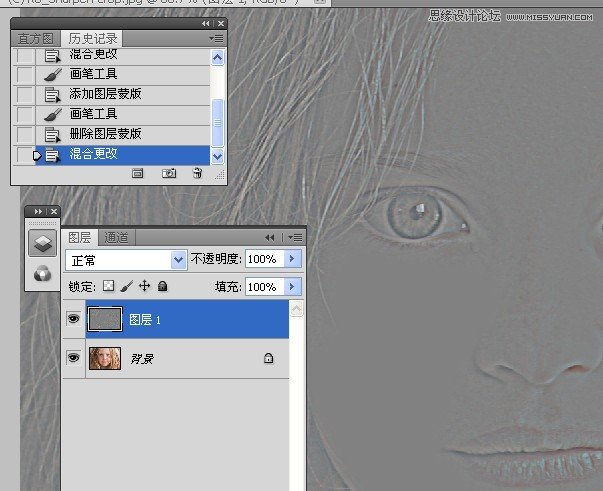The height and width of the screenshot is (491, 603).
Task: Toggle history brush source box for first 画笔工具
Action: point(25,74)
